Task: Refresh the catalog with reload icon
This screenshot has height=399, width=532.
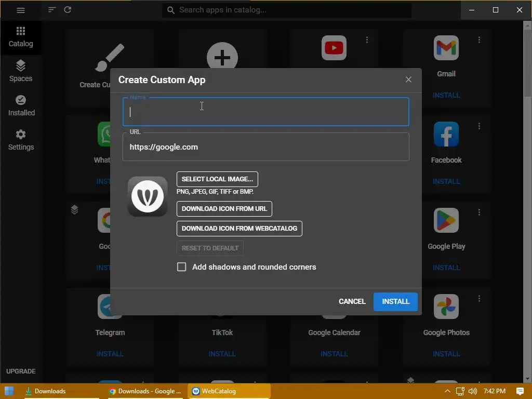Action: coord(68,10)
